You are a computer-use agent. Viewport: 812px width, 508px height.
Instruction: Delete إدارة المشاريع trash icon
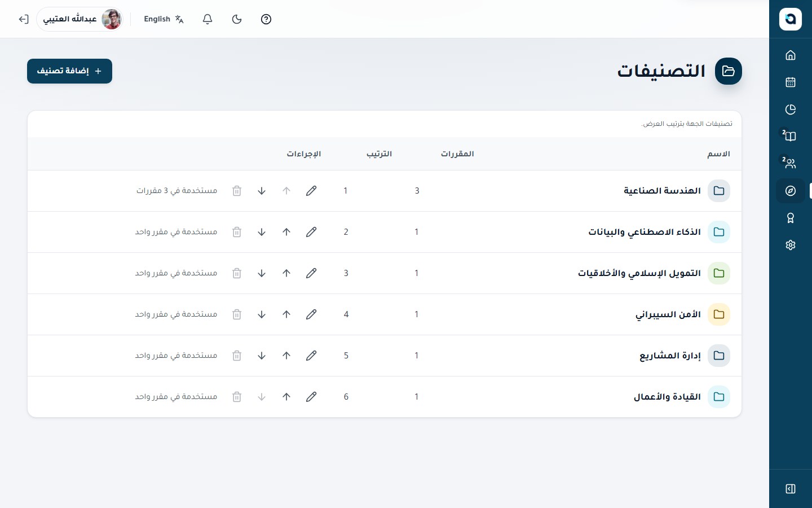237,356
